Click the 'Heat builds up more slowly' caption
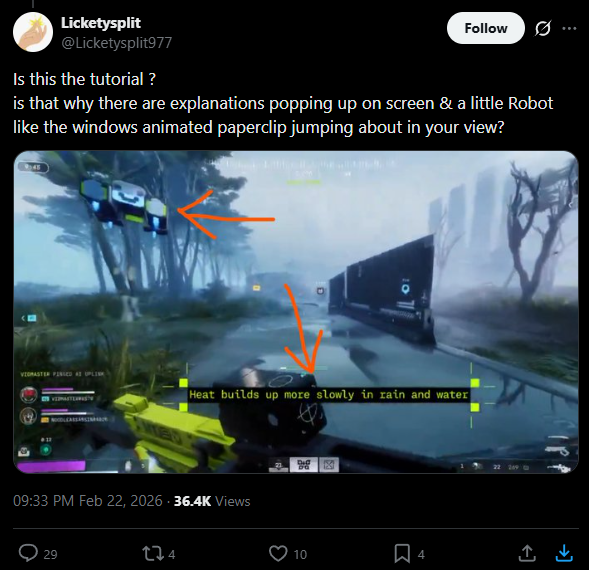 pos(328,395)
